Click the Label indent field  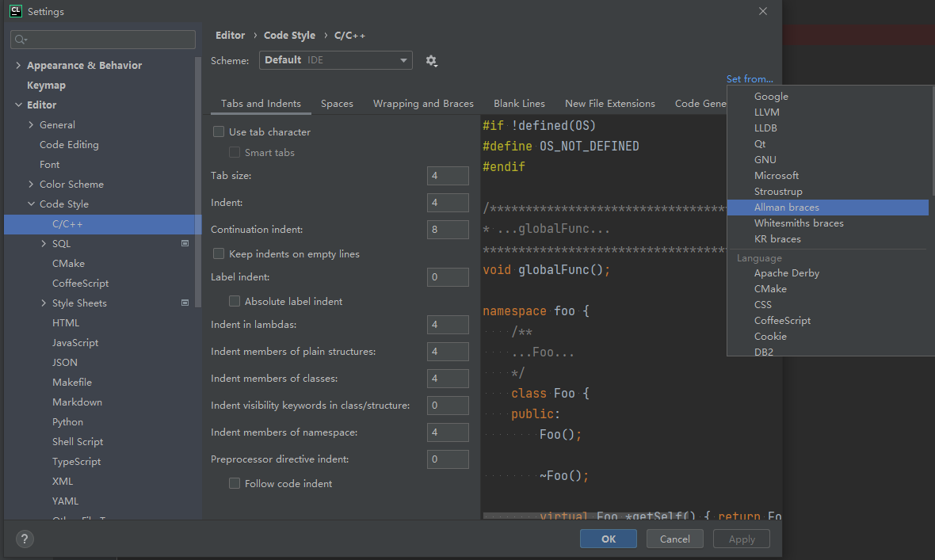tap(448, 277)
